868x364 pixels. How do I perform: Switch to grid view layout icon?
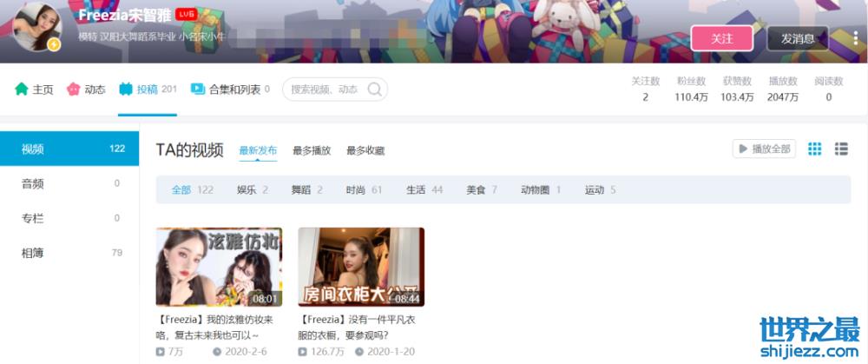coord(814,149)
